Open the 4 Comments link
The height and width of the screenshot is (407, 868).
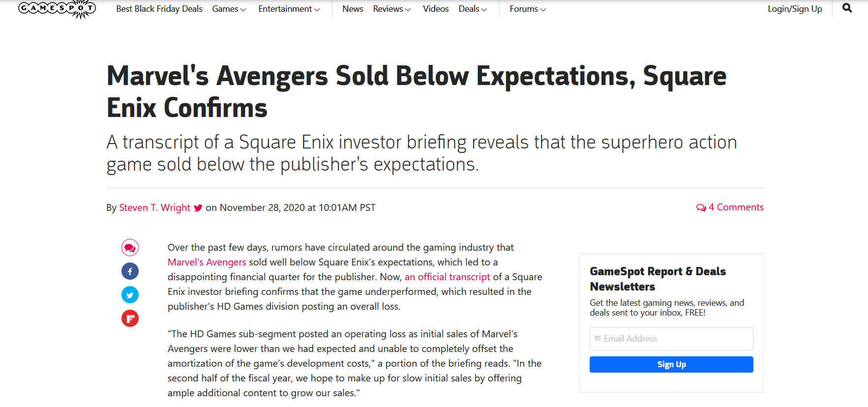point(730,207)
